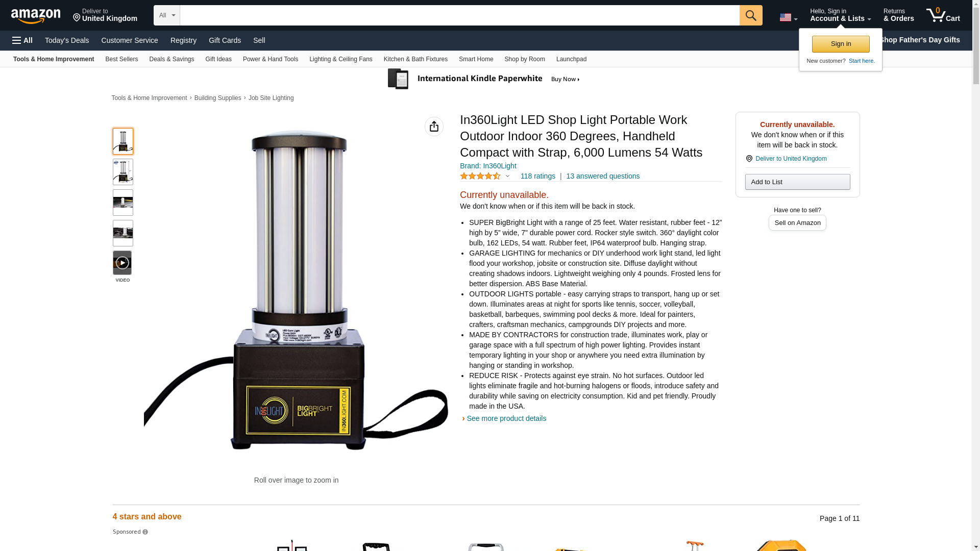Open the All hamburger menu

pos(22,40)
